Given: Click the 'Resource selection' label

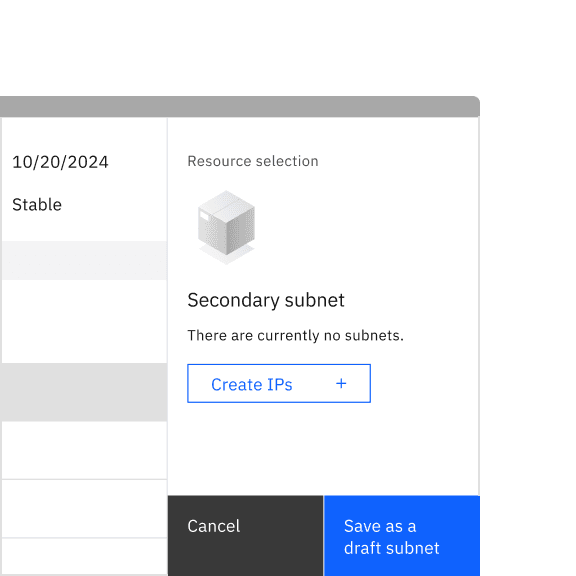Looking at the screenshot, I should pyautogui.click(x=253, y=161).
